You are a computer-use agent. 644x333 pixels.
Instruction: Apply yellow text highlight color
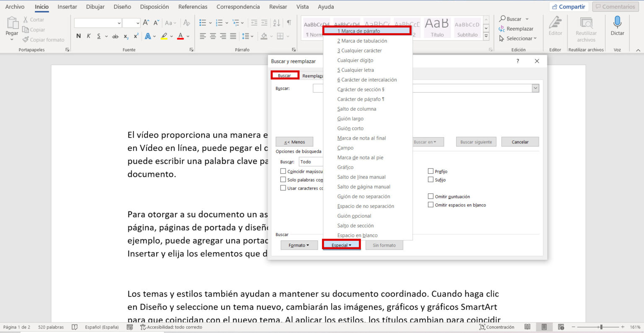pos(164,36)
